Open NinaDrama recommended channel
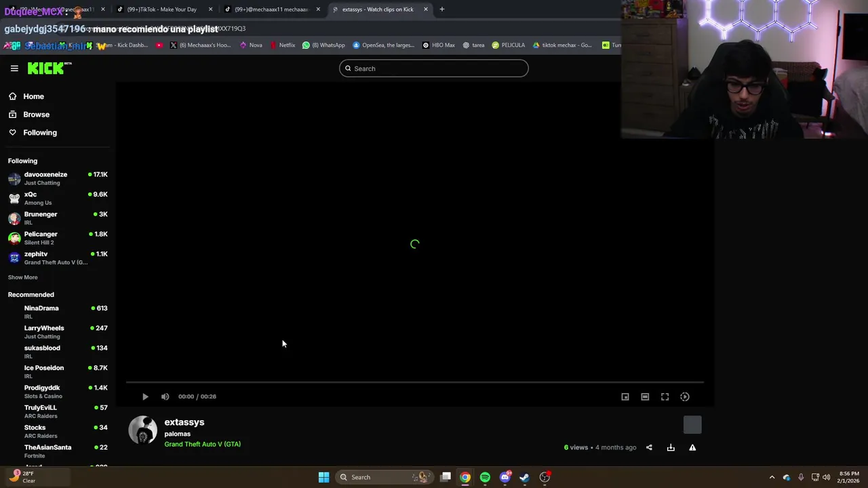This screenshot has height=488, width=868. [58, 312]
